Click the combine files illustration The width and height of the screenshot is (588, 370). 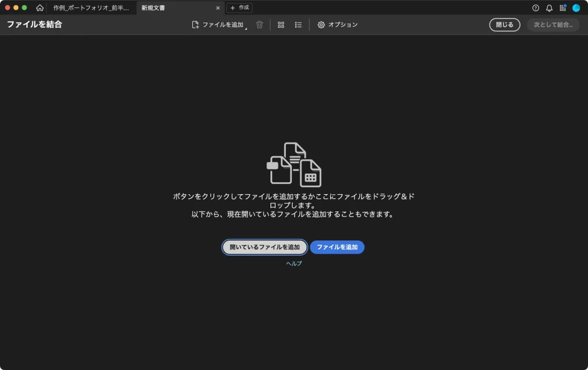(294, 165)
